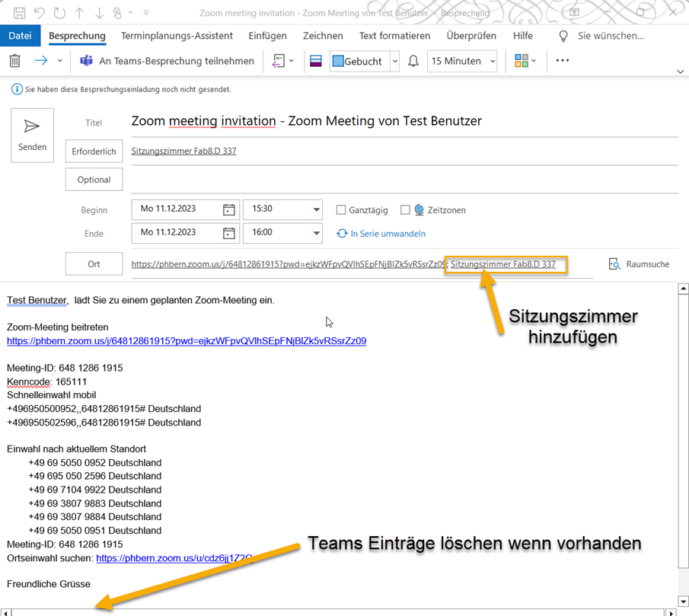689x616 pixels.
Task: Select the Besprechung tab
Action: click(x=78, y=36)
